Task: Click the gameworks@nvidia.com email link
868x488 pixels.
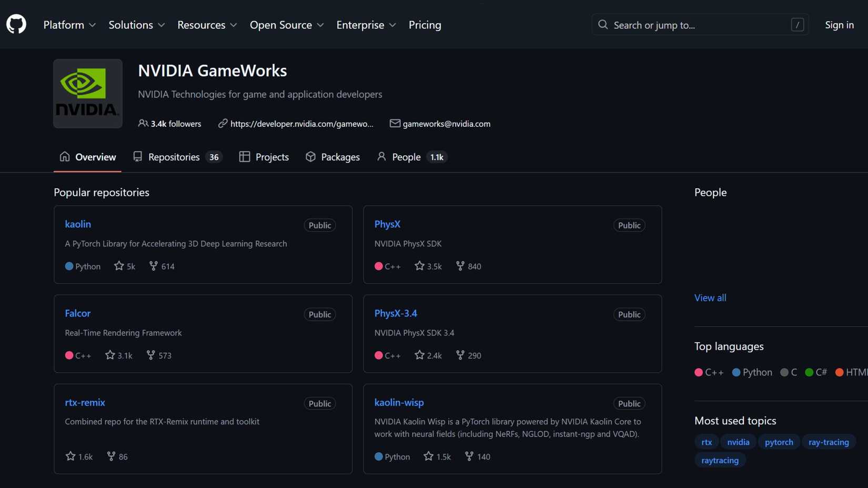Action: pos(447,124)
